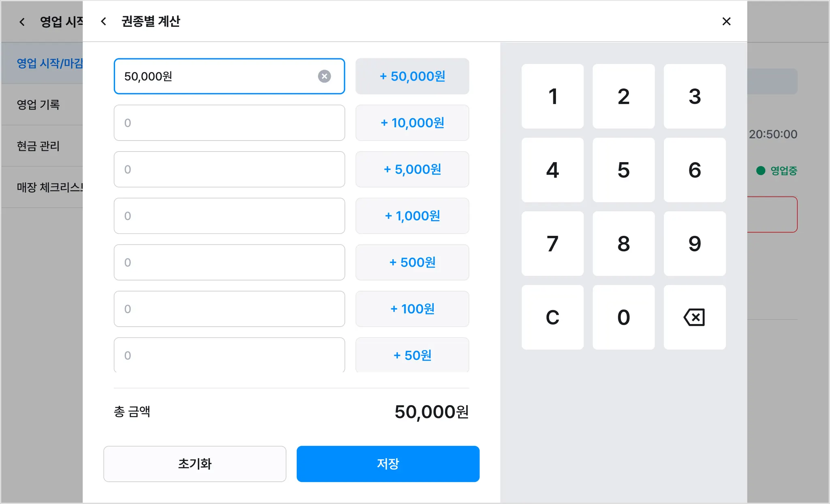Add a 1,000원 bill
The image size is (830, 504).
tap(412, 216)
